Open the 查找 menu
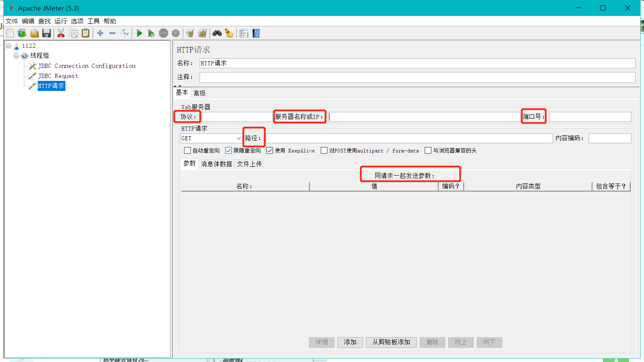The image size is (644, 362). click(44, 21)
